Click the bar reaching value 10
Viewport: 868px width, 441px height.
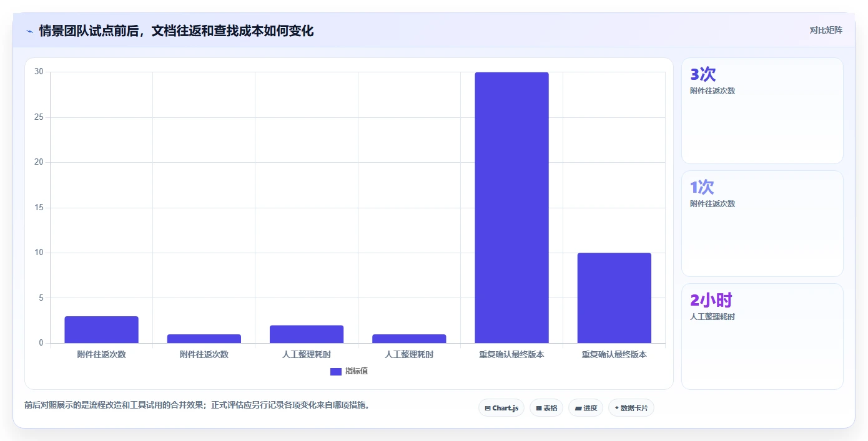(x=614, y=298)
